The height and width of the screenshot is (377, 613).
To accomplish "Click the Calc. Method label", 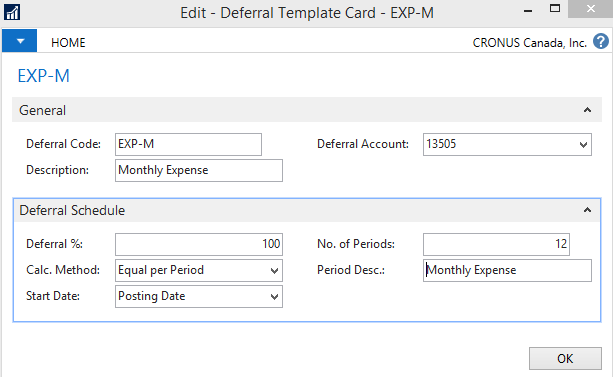I will point(63,270).
